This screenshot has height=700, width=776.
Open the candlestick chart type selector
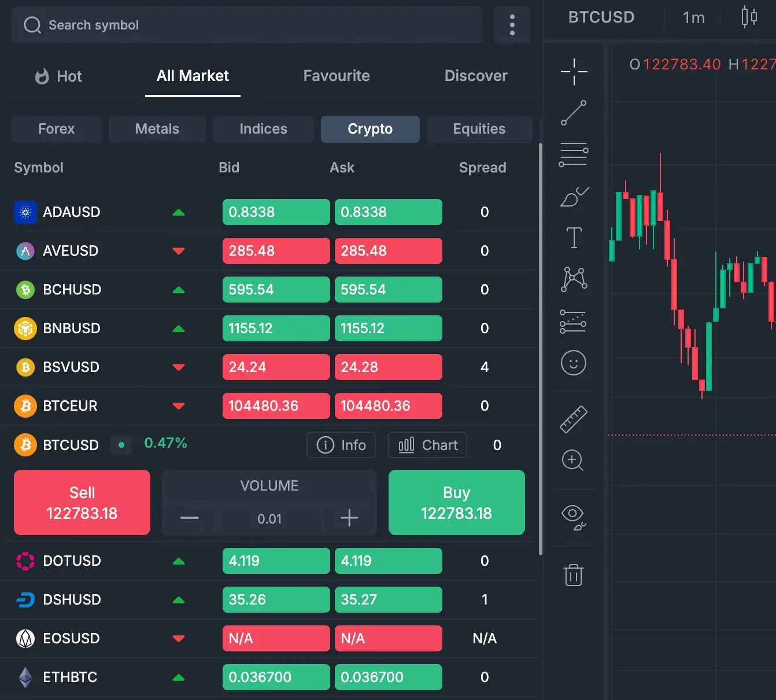(x=749, y=17)
